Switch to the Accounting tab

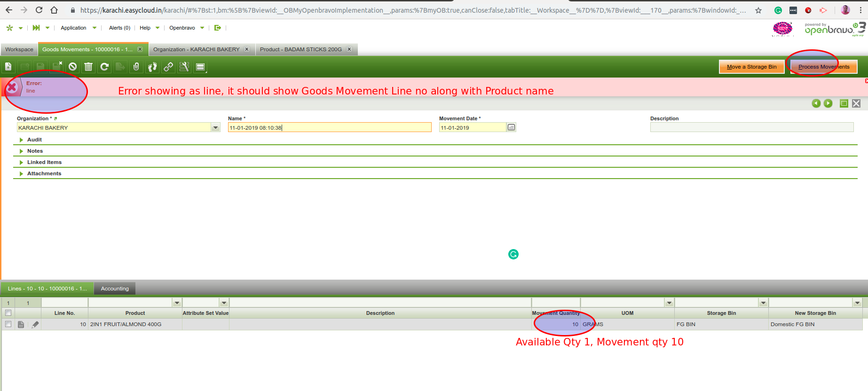click(114, 289)
